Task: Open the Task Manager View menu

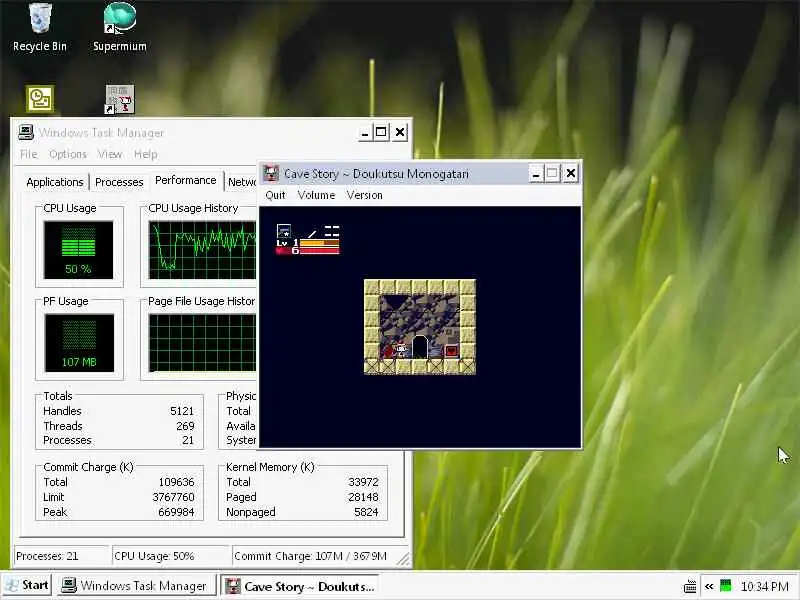Action: pyautogui.click(x=110, y=154)
